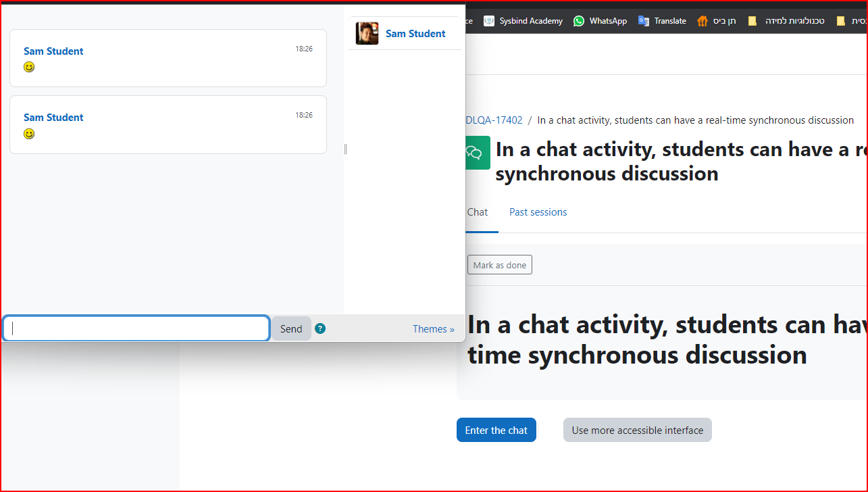Open the Themes » link
Image resolution: width=868 pixels, height=492 pixels.
(434, 328)
